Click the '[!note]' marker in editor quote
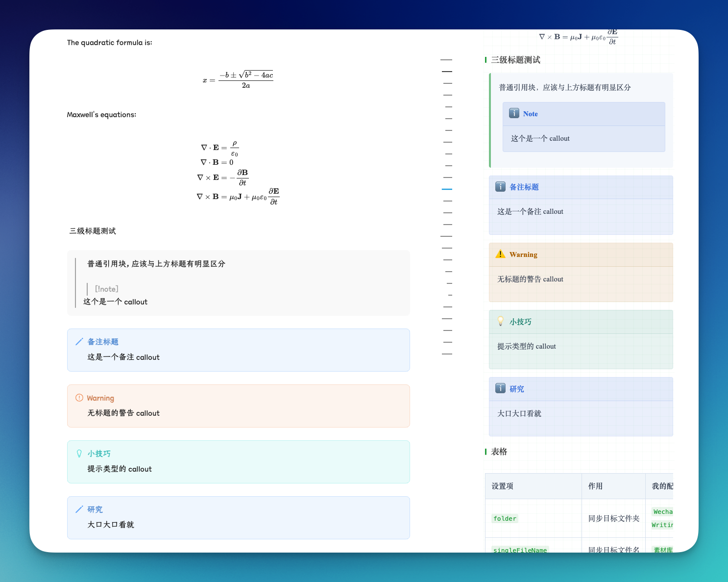The image size is (728, 582). pos(107,289)
